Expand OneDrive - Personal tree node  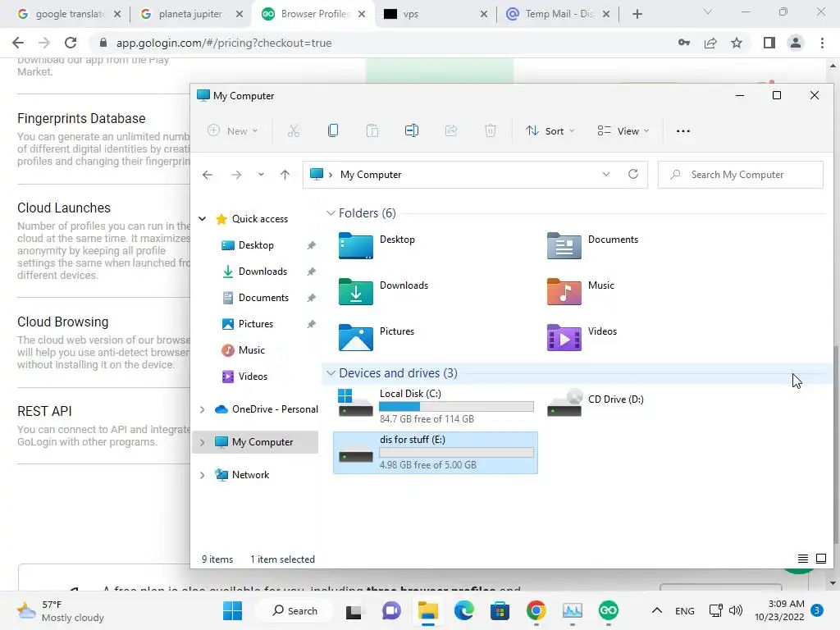pos(202,409)
